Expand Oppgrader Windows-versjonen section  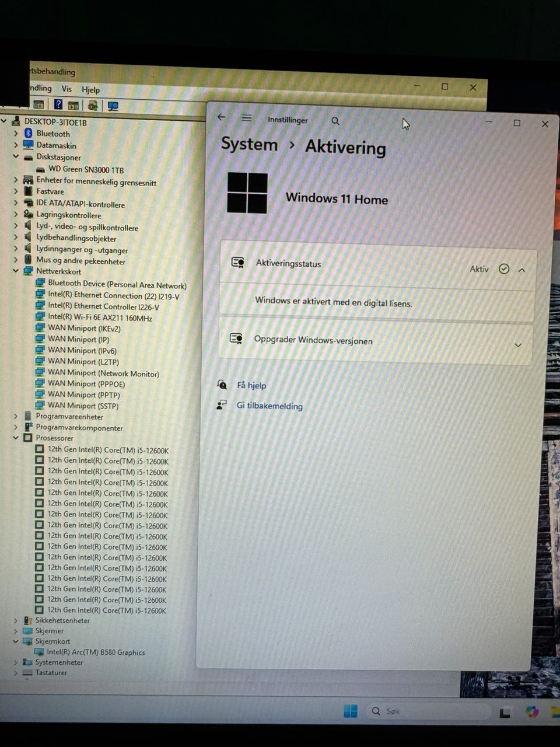[517, 345]
